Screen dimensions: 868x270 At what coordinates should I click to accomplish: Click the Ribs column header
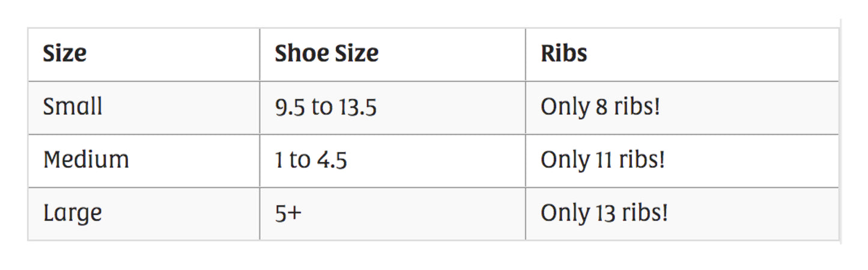coord(564,54)
